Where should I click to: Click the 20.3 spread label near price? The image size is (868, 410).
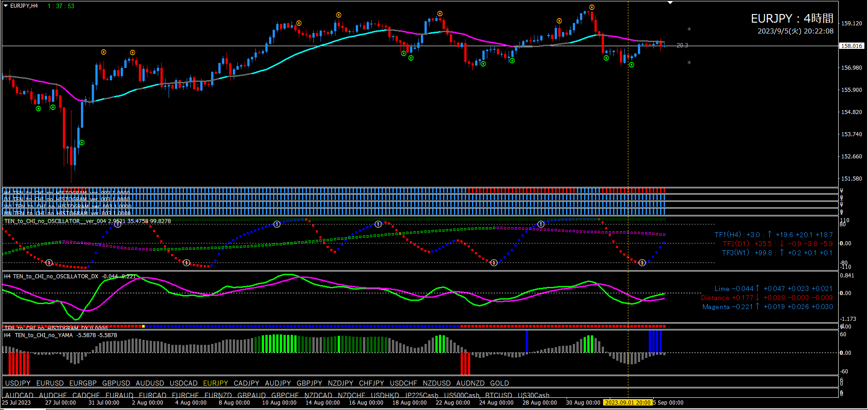pyautogui.click(x=682, y=45)
